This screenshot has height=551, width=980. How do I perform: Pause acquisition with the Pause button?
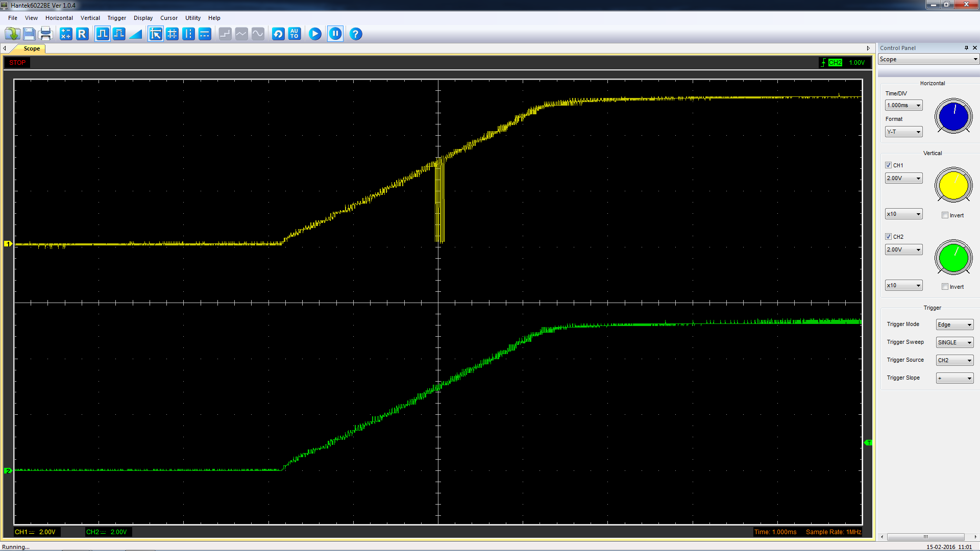[x=335, y=34]
